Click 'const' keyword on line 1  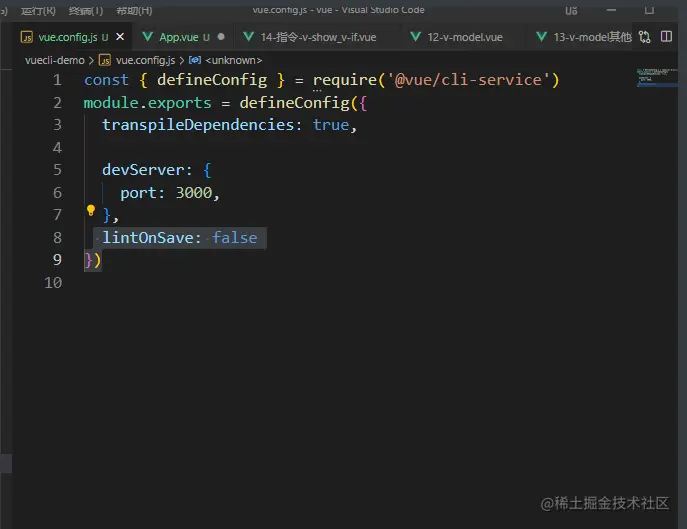[x=106, y=80]
